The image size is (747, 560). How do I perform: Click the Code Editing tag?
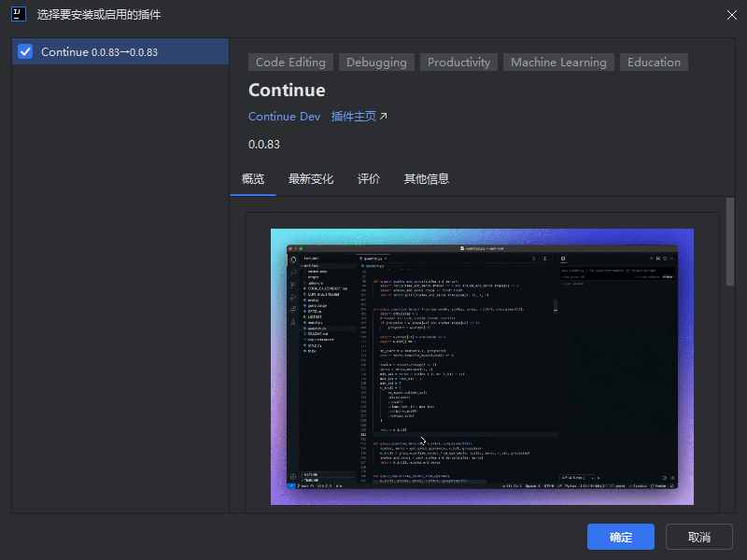point(290,63)
